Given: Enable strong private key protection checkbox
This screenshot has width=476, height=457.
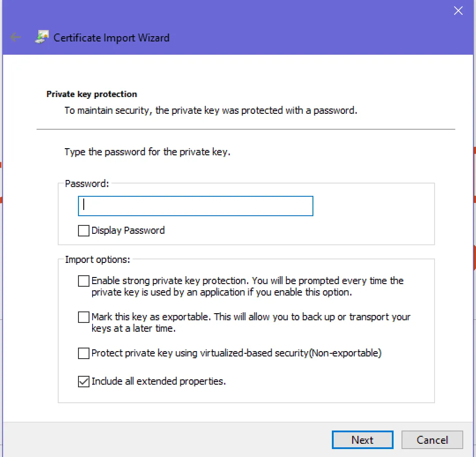Looking at the screenshot, I should pyautogui.click(x=83, y=281).
